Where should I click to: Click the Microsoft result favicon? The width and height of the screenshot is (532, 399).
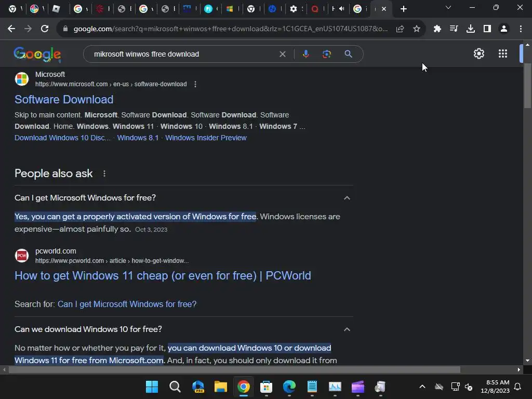click(x=22, y=79)
